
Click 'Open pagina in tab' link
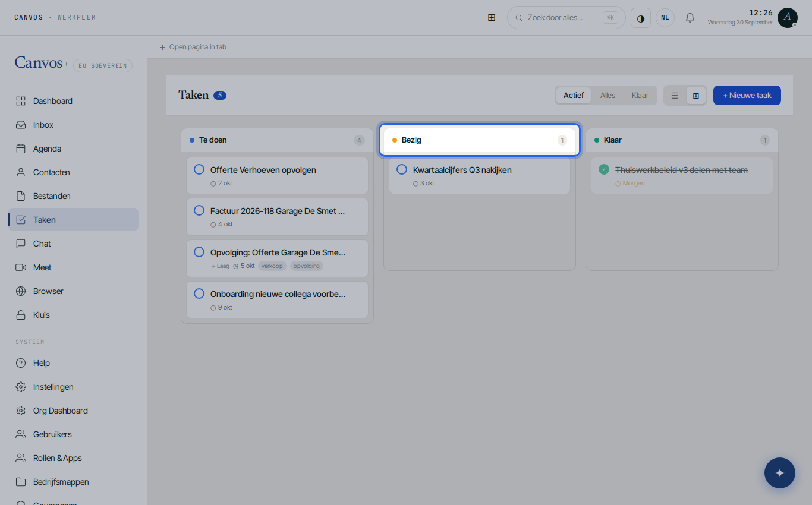click(193, 47)
